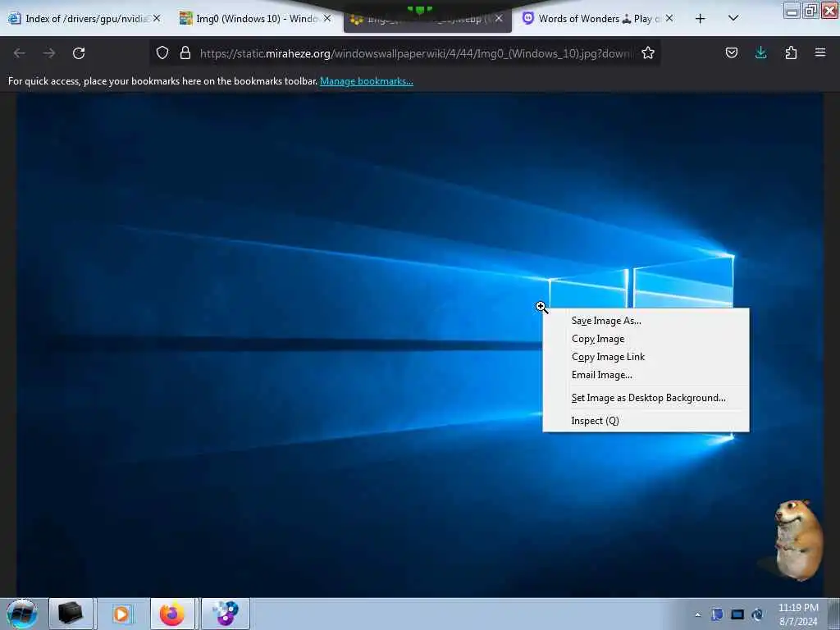Open the Firefox hamburger menu
This screenshot has height=630, width=840.
tap(820, 52)
